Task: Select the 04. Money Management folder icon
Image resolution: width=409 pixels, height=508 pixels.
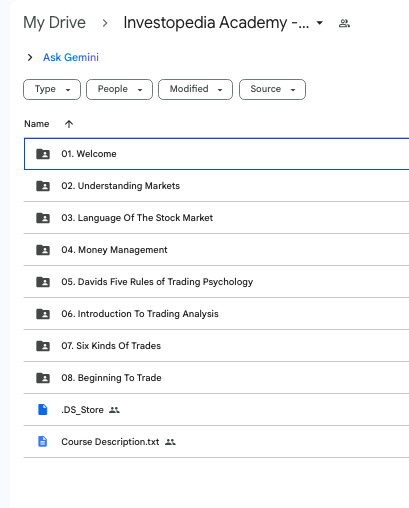Action: click(43, 250)
